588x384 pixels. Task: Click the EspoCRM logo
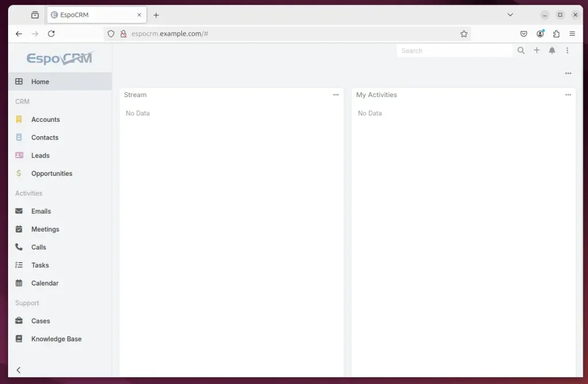pos(60,58)
